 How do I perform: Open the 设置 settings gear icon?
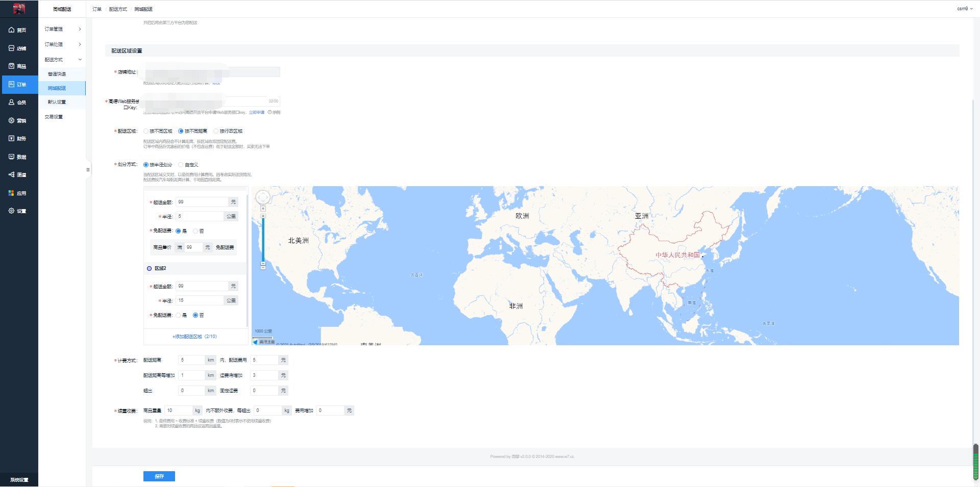(11, 211)
